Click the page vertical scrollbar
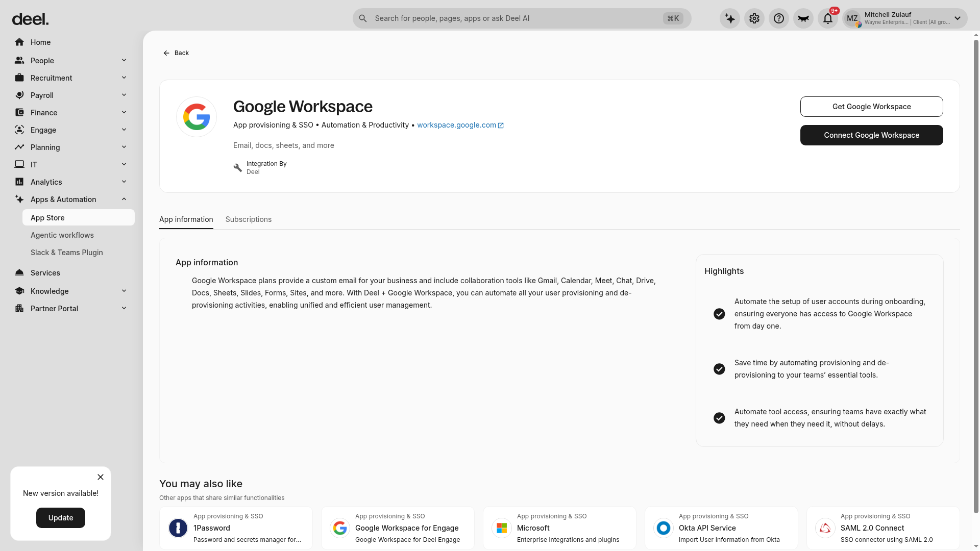Image resolution: width=980 pixels, height=551 pixels. coord(976,275)
